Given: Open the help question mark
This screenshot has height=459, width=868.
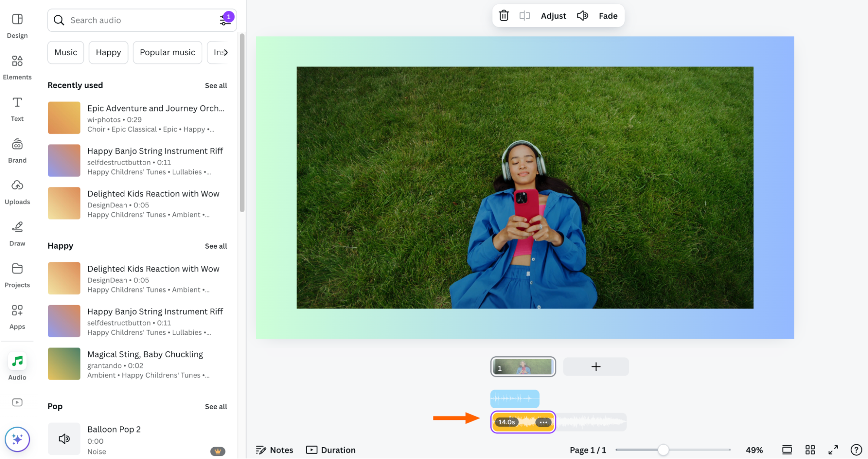Looking at the screenshot, I should click(x=856, y=450).
